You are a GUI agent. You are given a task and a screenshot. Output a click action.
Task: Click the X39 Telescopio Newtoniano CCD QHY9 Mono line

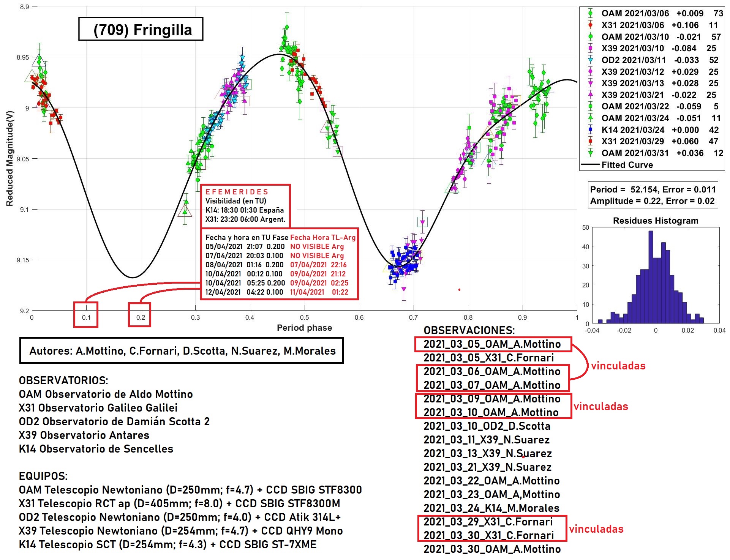181,531
